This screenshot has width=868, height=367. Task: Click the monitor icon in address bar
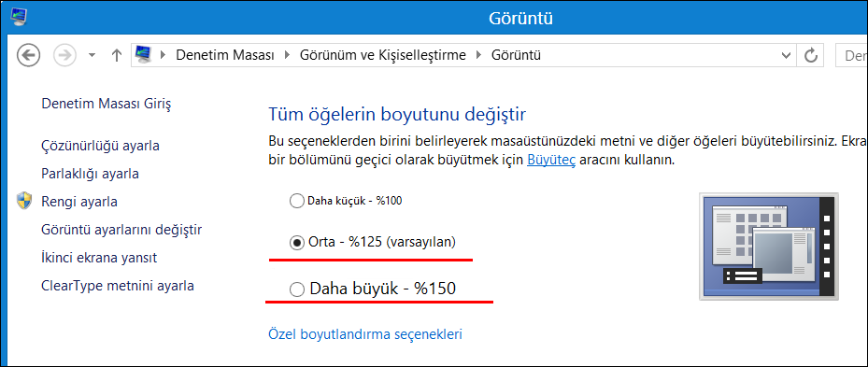click(x=144, y=55)
